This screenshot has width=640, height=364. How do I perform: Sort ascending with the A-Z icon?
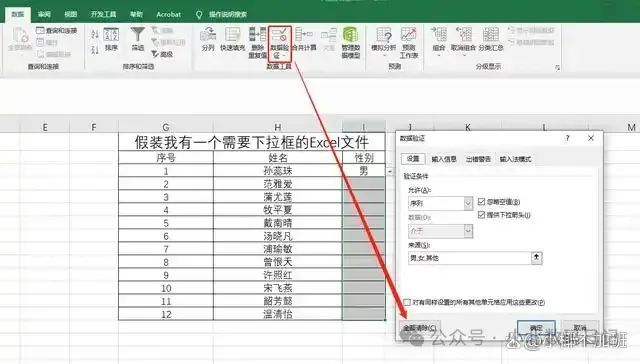coord(95,34)
